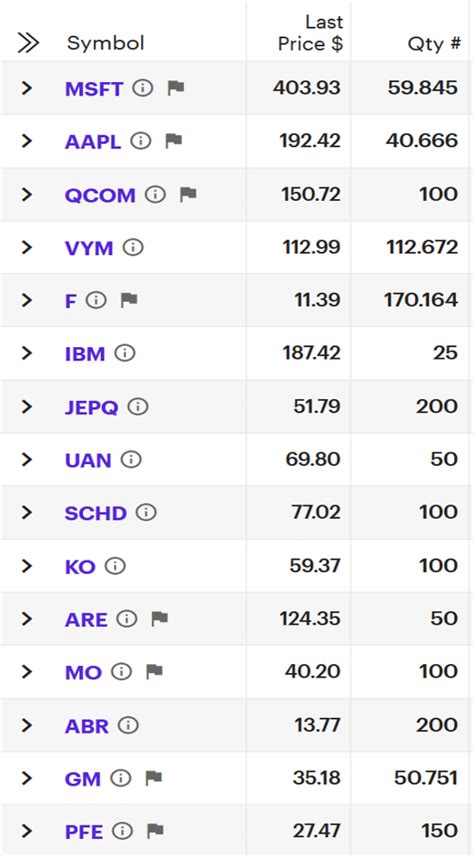Open the info icon beside VYM
The image size is (474, 856).
coord(133,247)
